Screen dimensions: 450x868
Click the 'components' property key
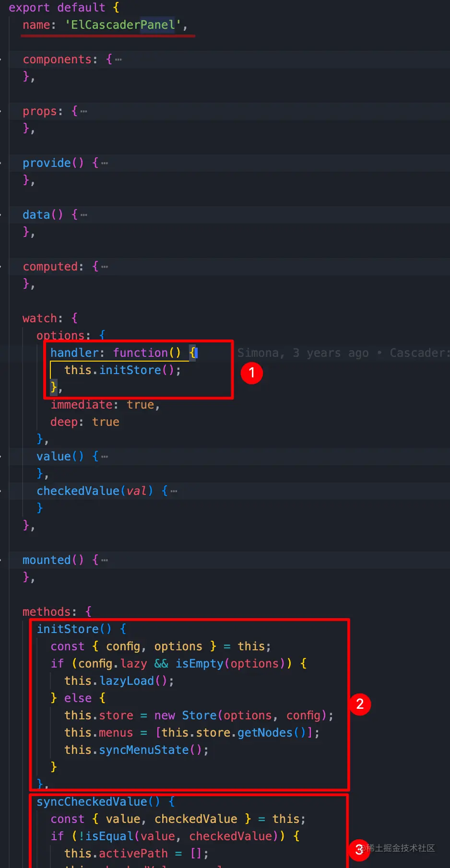tap(57, 59)
